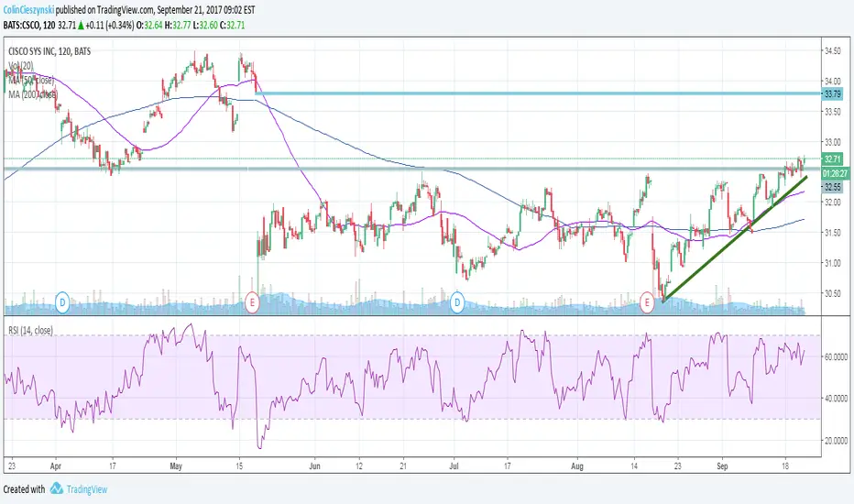Click the 01:26:27 bar countdown label

[x=835, y=173]
